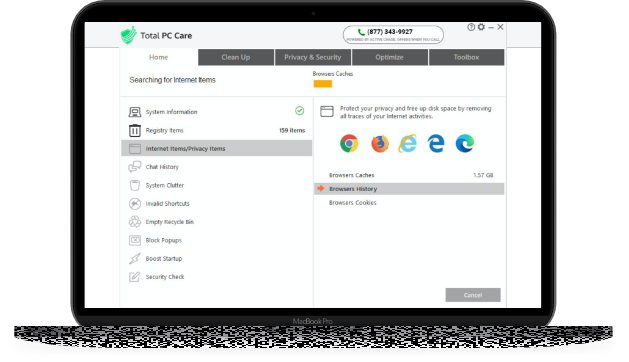This screenshot has height=362, width=629.
Task: Switch to the Clean Up tab
Action: pos(236,57)
